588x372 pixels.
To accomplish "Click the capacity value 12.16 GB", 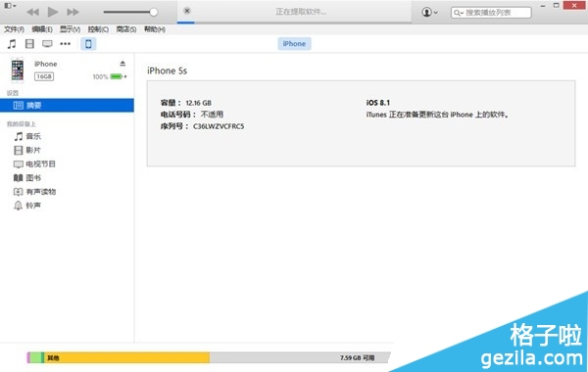I will pos(198,103).
